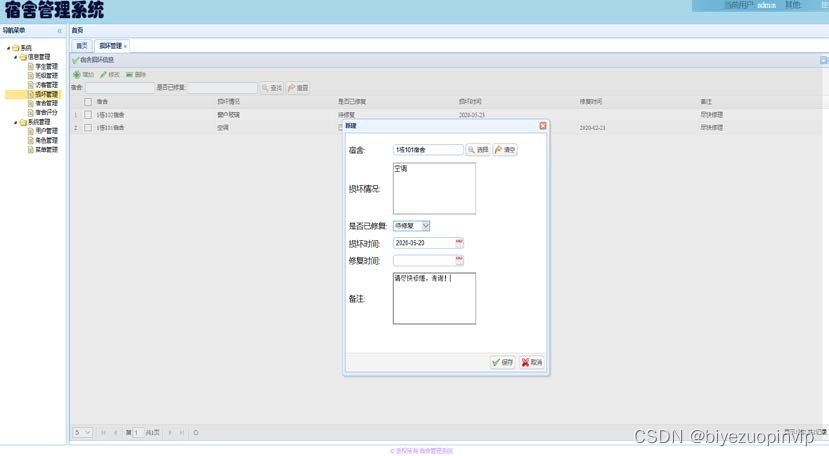Switch to the 首页 tab
The height and width of the screenshot is (456, 829).
[81, 46]
